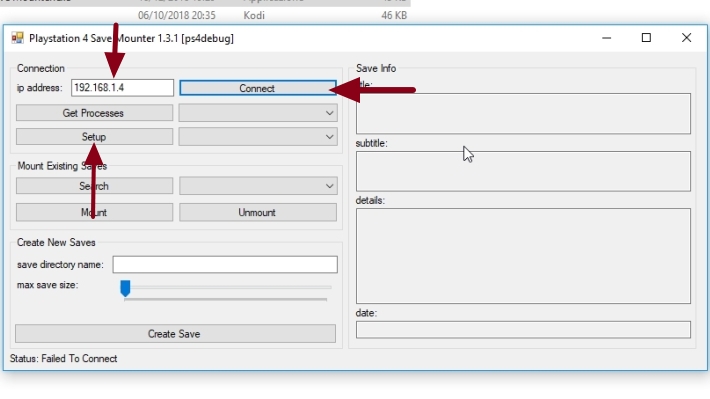Select the Kodi row in background file list

click(205, 15)
